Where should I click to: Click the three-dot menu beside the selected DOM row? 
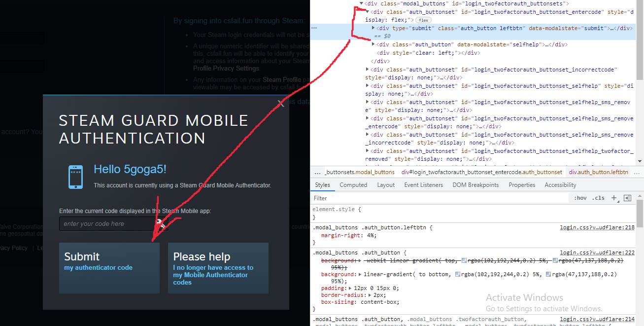click(314, 28)
